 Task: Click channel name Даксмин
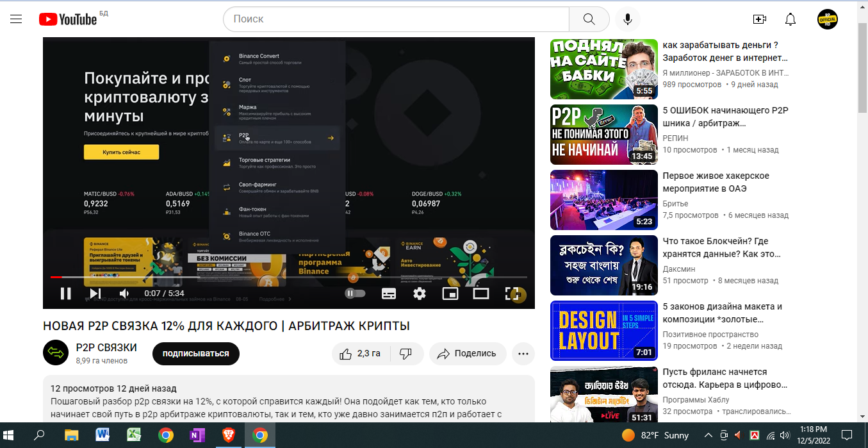tap(679, 268)
